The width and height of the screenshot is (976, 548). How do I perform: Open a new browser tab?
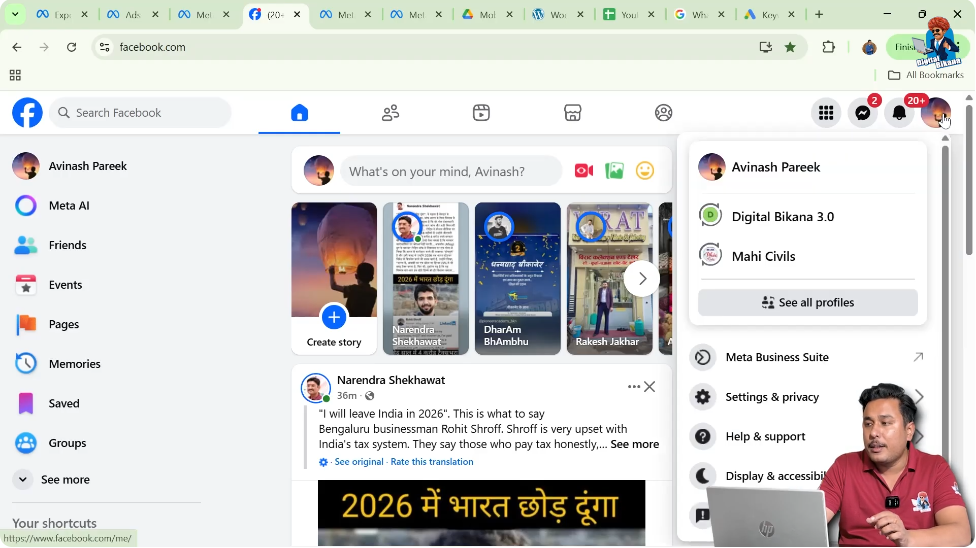coord(819,14)
